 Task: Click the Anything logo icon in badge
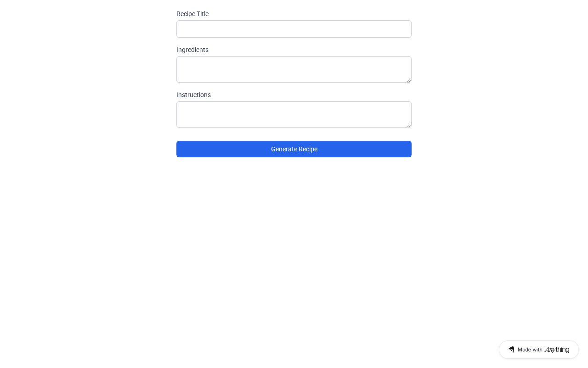pos(511,350)
